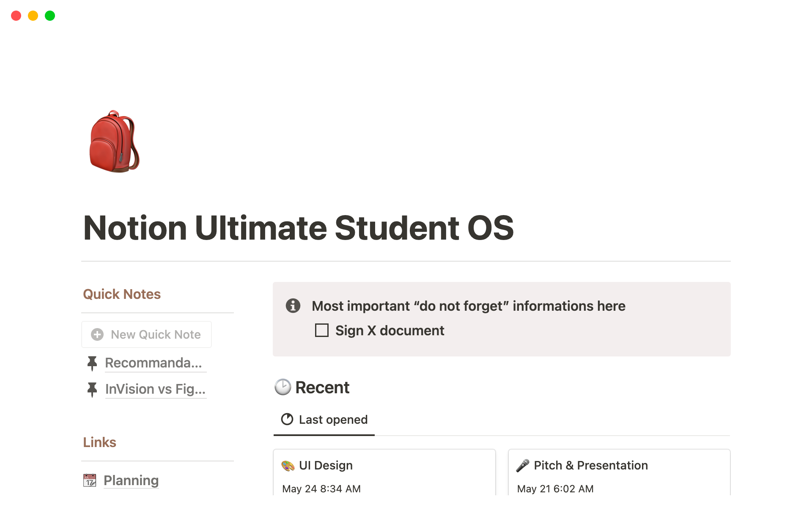
Task: Click the pin icon beside Recommanda note
Action: click(x=92, y=363)
